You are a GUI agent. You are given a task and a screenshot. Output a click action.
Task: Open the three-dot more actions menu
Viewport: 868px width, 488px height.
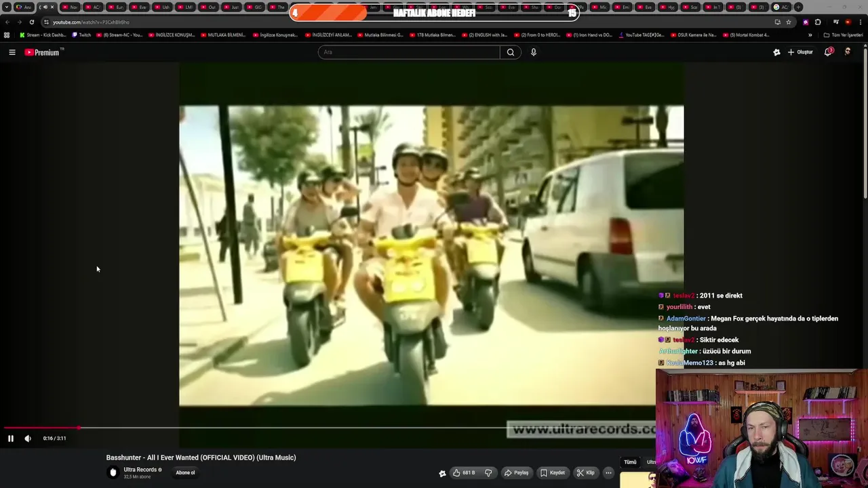tap(608, 473)
